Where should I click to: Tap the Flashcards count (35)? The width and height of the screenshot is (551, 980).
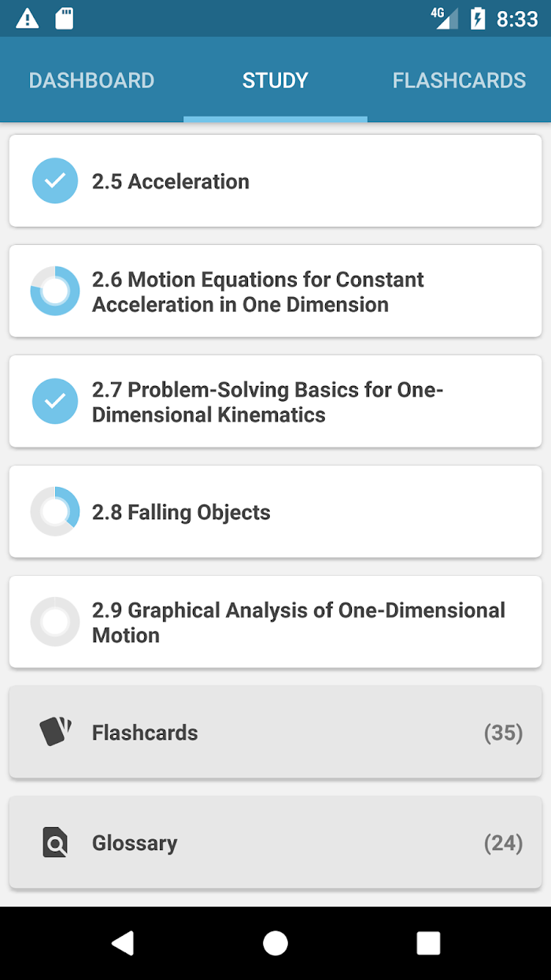[x=504, y=733]
